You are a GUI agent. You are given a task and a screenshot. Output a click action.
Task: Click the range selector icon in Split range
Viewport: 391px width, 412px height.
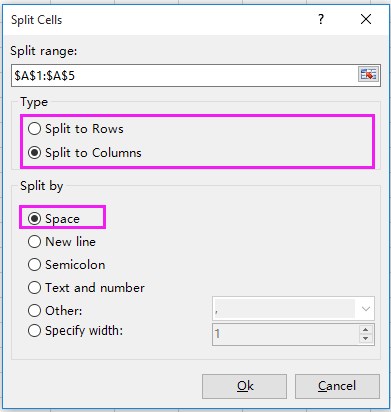(368, 74)
